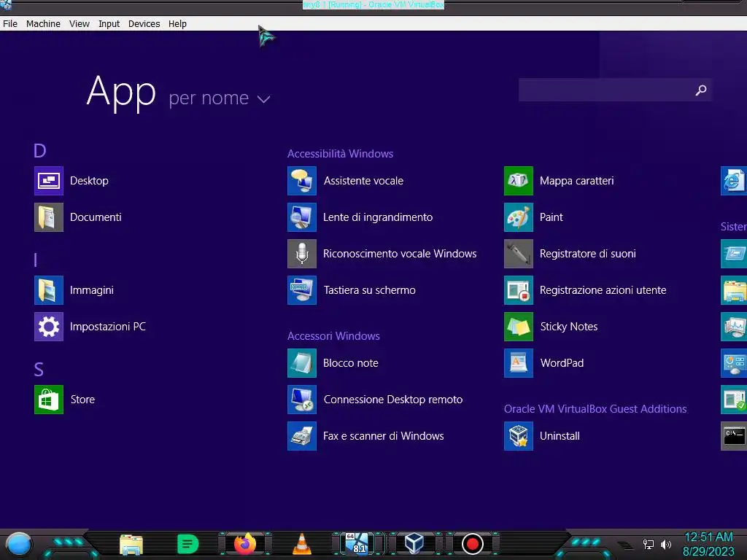Viewport: 747px width, 560px height.
Task: Open Registrazione azioni utente icon
Action: pyautogui.click(x=519, y=290)
